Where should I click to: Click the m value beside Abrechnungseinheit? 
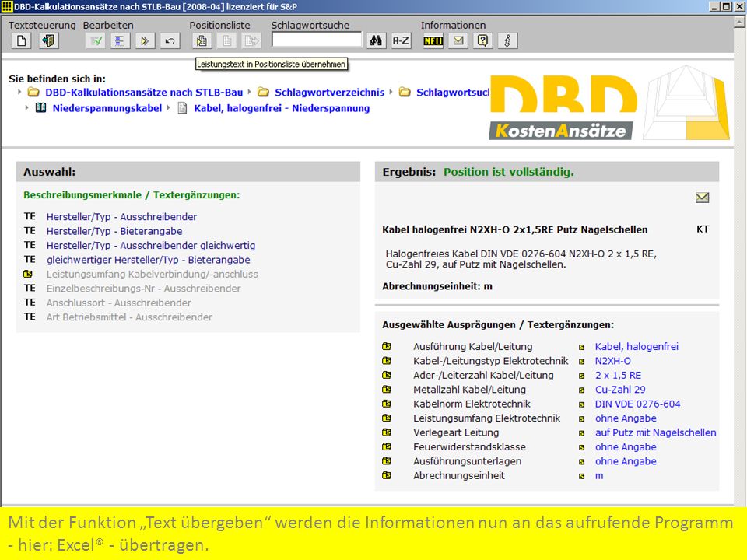click(599, 476)
